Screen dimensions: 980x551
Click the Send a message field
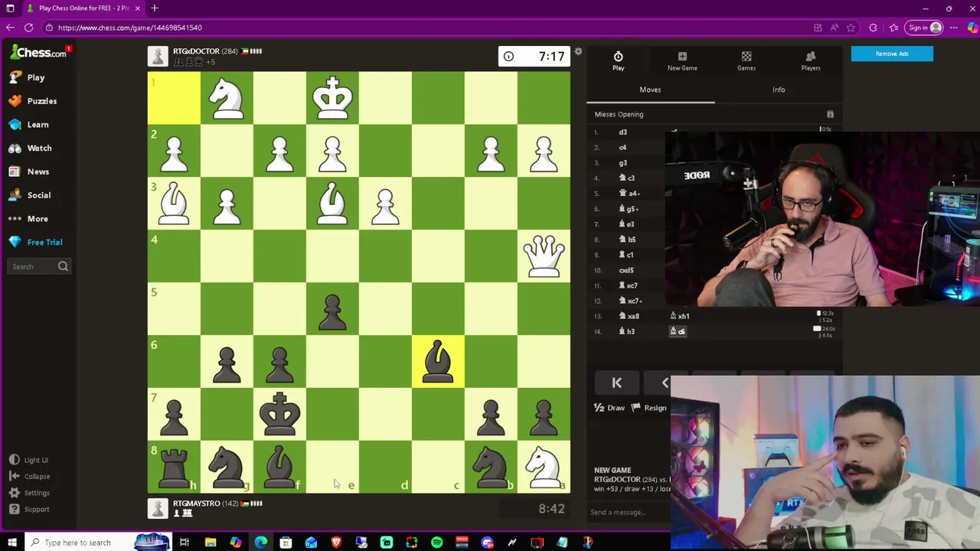628,512
